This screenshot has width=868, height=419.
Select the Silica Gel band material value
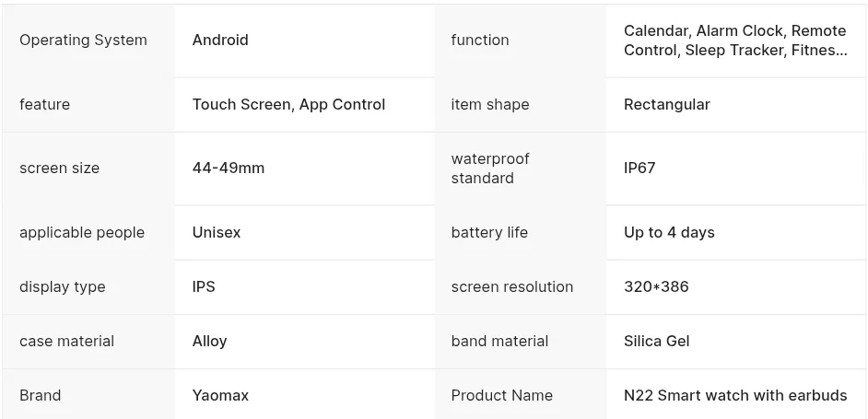[x=656, y=342]
